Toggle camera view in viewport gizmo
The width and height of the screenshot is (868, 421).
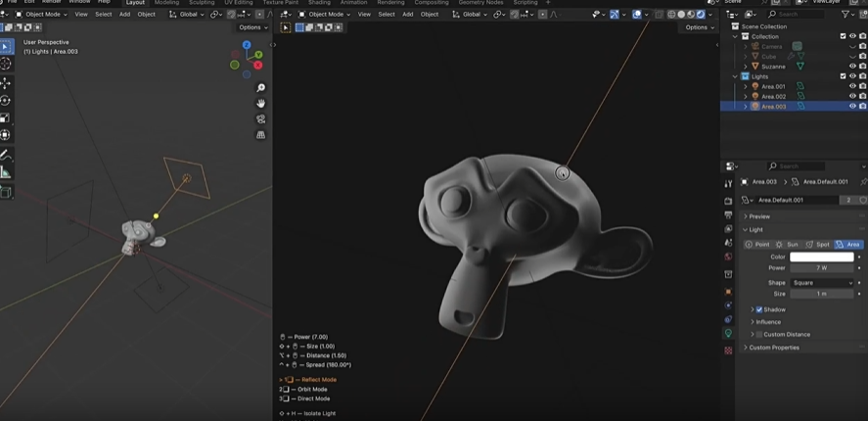[x=261, y=118]
